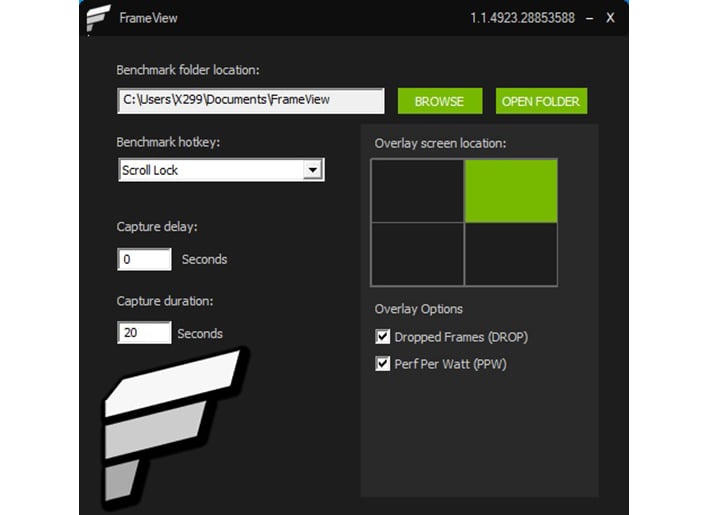Expand the Benchmark hotkey dropdown arrow
Screen dimensions: 709x515
click(x=312, y=170)
